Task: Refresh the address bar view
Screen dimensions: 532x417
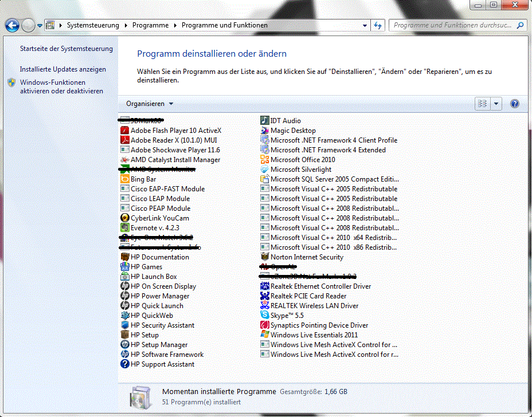Action: (x=378, y=25)
